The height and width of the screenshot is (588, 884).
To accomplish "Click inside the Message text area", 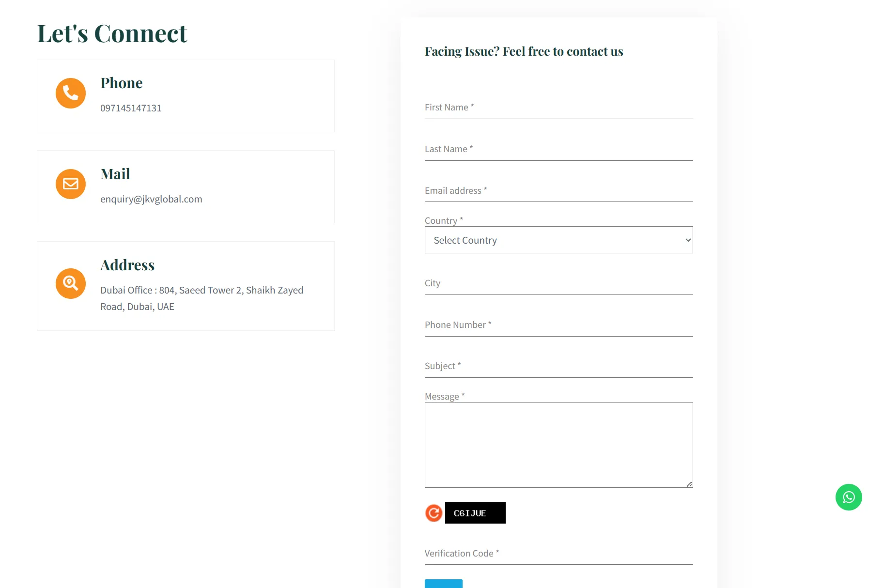I will 558,445.
